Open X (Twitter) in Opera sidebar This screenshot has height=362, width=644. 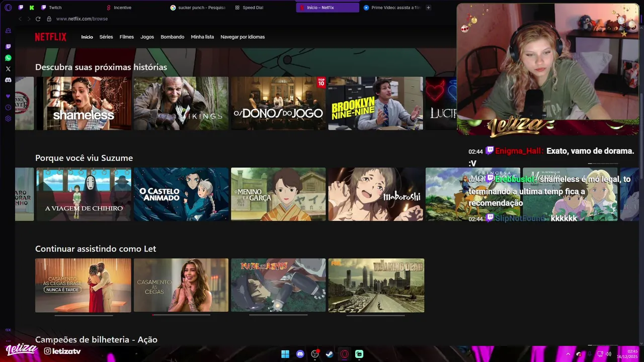tap(8, 69)
